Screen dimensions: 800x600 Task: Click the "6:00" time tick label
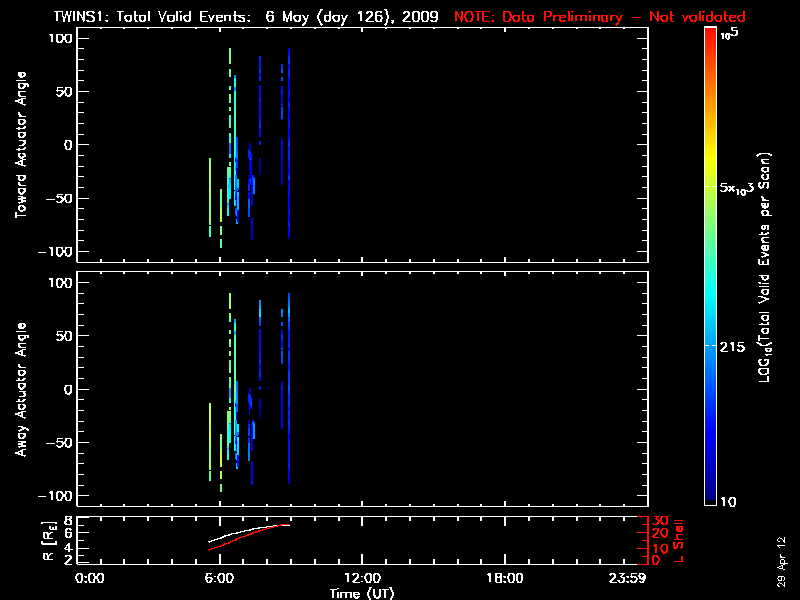point(219,578)
